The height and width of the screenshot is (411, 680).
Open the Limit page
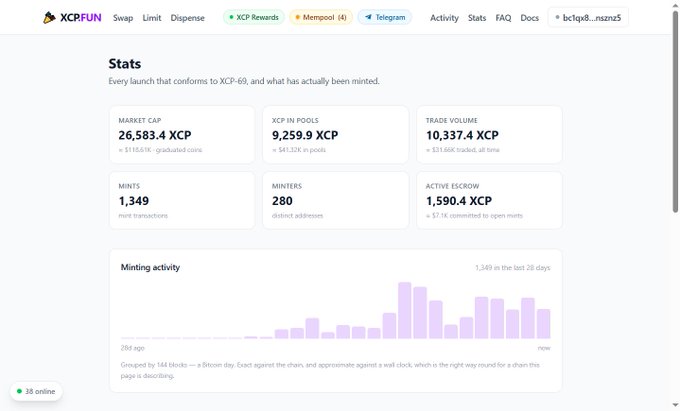[152, 18]
